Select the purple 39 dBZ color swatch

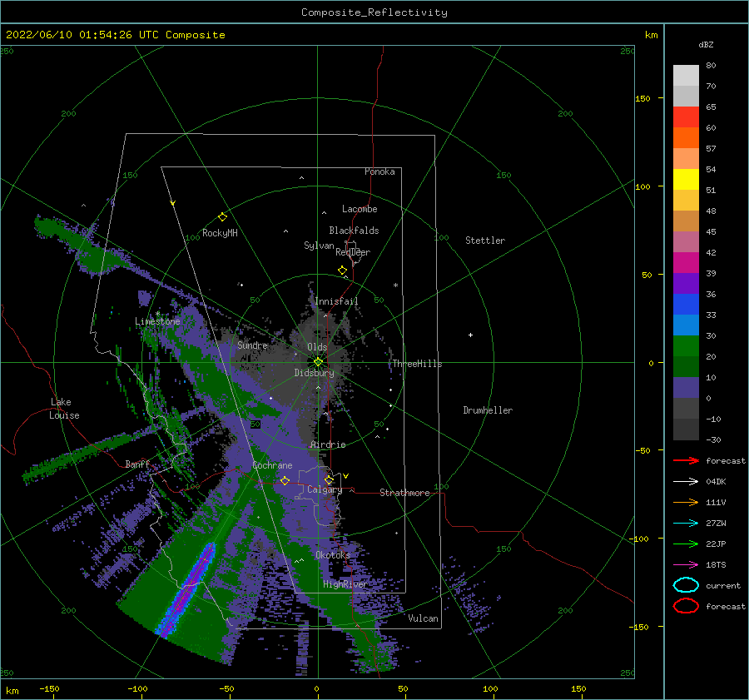(686, 283)
